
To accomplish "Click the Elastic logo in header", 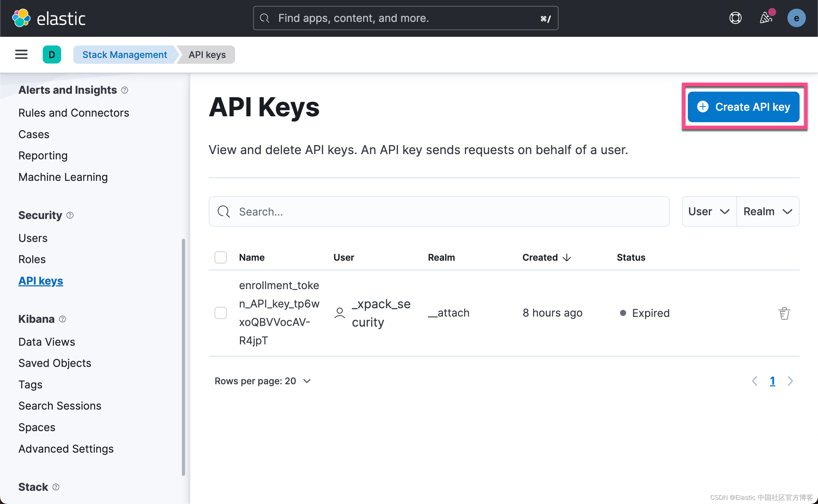I will pos(49,18).
